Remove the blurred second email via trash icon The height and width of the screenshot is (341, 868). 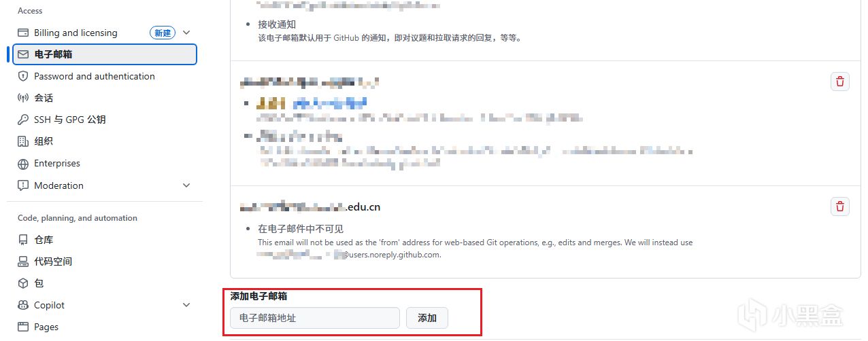click(840, 82)
